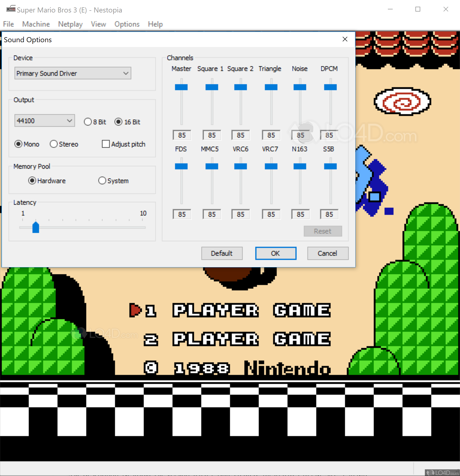The height and width of the screenshot is (476, 460).
Task: Click the VRC7 channel volume slider
Action: [x=271, y=166]
